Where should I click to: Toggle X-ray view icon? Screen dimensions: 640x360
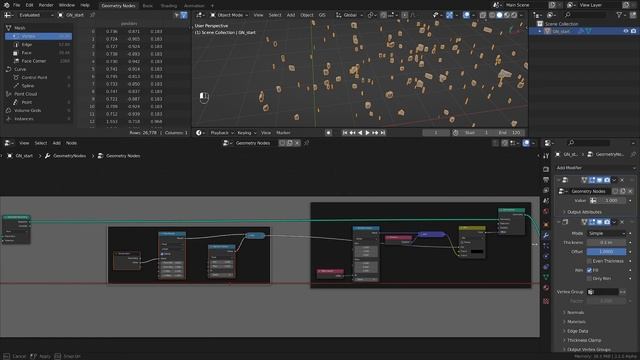483,15
